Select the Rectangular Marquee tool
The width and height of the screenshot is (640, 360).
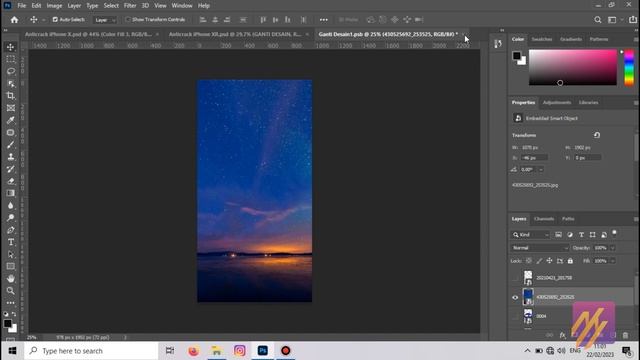pyautogui.click(x=11, y=59)
